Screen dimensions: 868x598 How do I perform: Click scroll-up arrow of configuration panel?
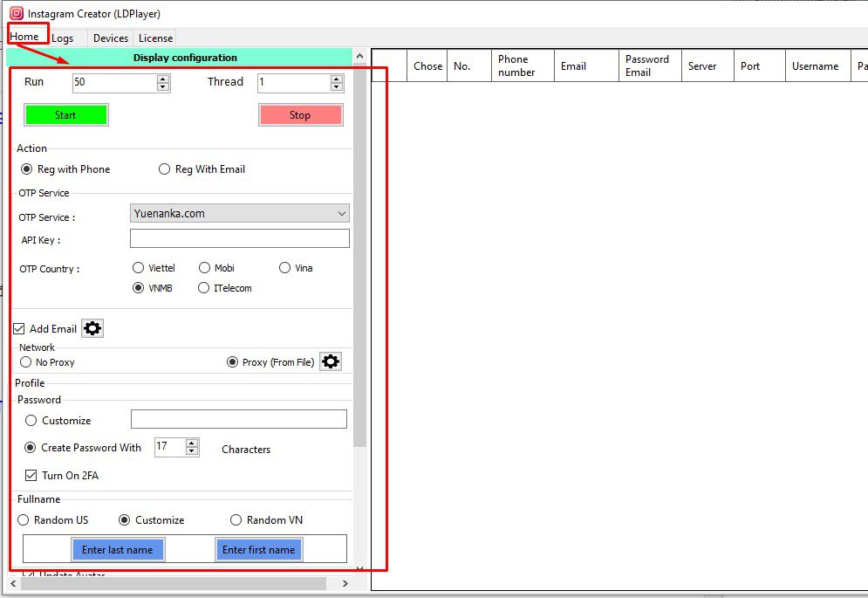(359, 56)
